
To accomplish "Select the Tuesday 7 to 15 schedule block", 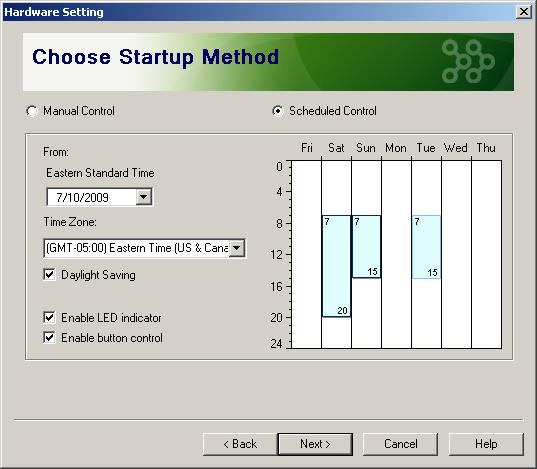I will pyautogui.click(x=426, y=247).
